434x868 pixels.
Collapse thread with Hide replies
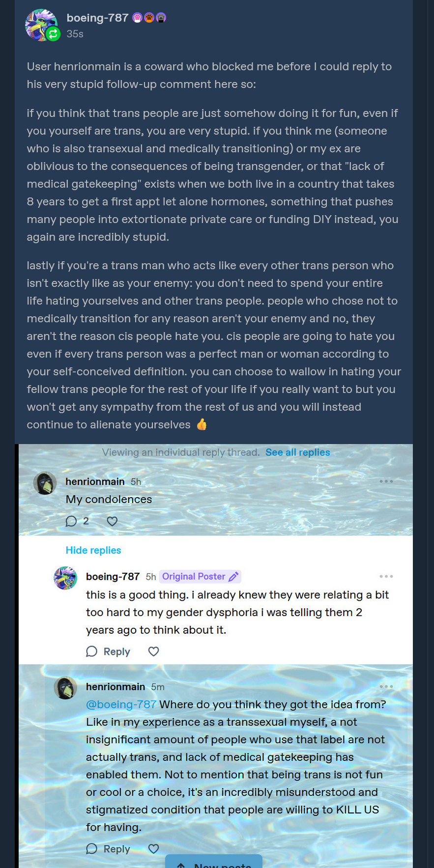tap(93, 550)
